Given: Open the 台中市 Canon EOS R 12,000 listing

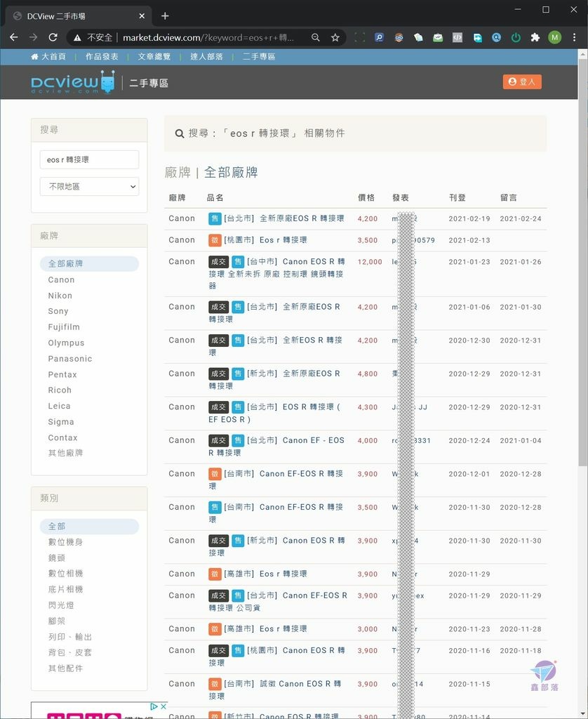Looking at the screenshot, I should coord(277,273).
